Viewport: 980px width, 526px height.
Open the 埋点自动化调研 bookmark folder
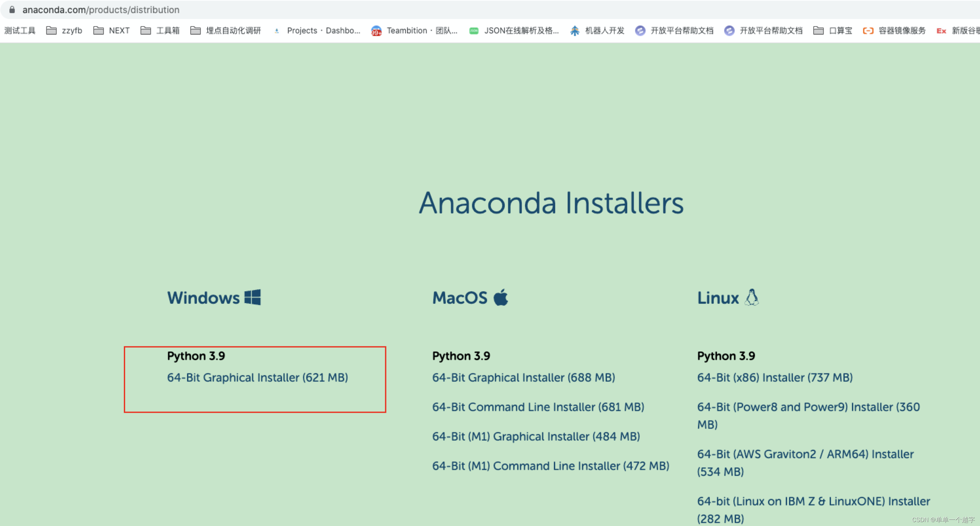226,30
